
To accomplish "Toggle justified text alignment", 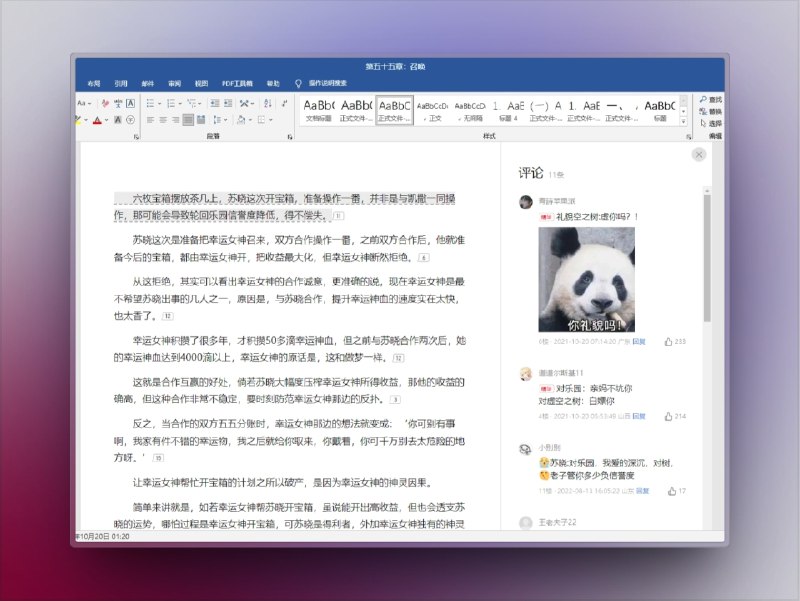I will click(x=188, y=119).
